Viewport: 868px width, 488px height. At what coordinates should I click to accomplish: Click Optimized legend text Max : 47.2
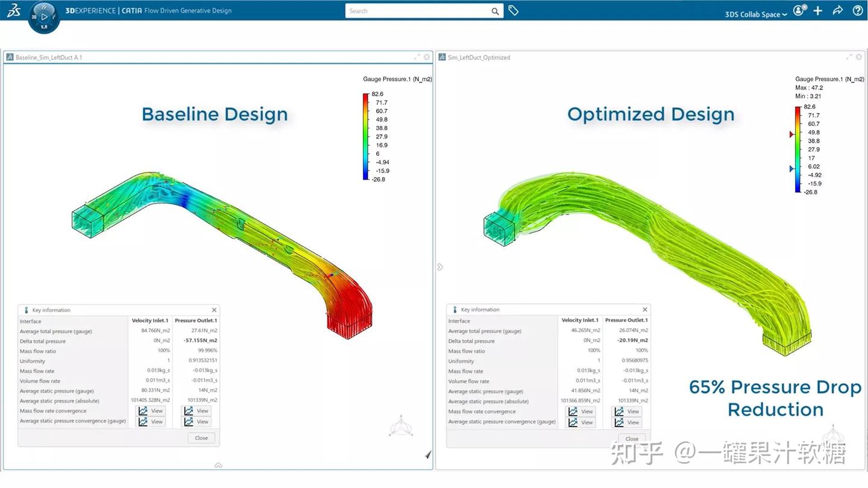[x=809, y=88]
